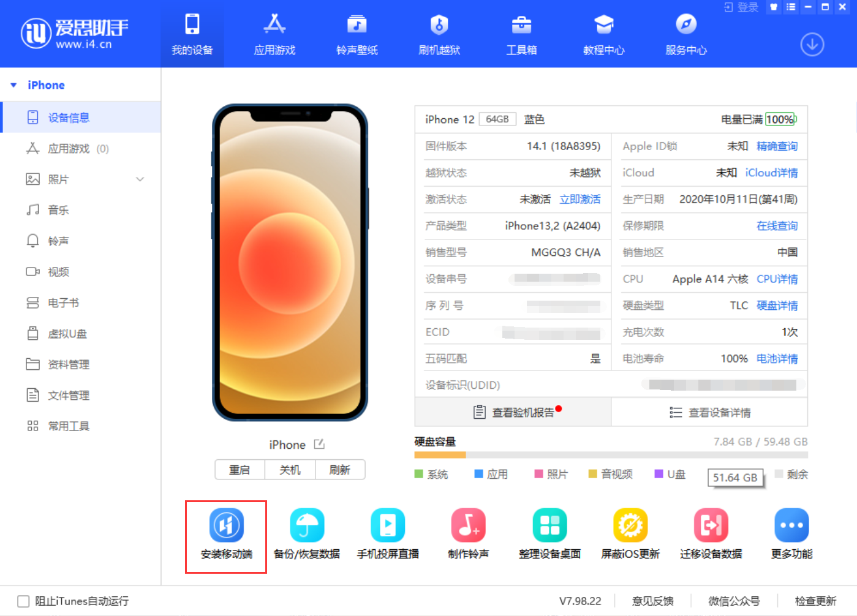Click the purple U盘 legend swatch
This screenshot has width=857, height=616.
(x=659, y=474)
